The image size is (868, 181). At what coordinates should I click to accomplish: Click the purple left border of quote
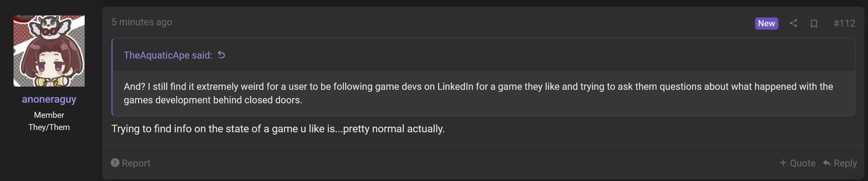[112, 77]
